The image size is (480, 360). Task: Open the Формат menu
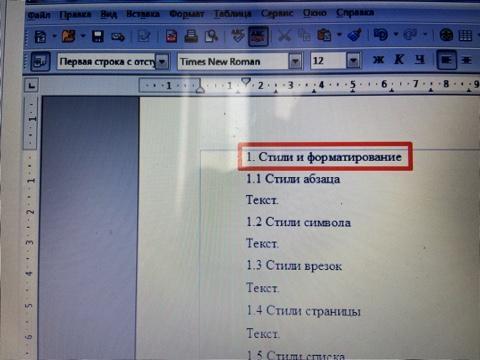(186, 14)
